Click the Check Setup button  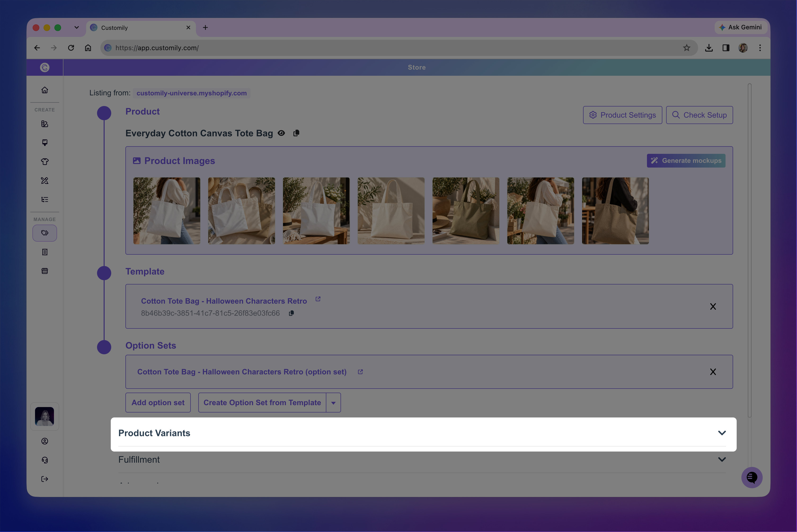[x=699, y=115]
